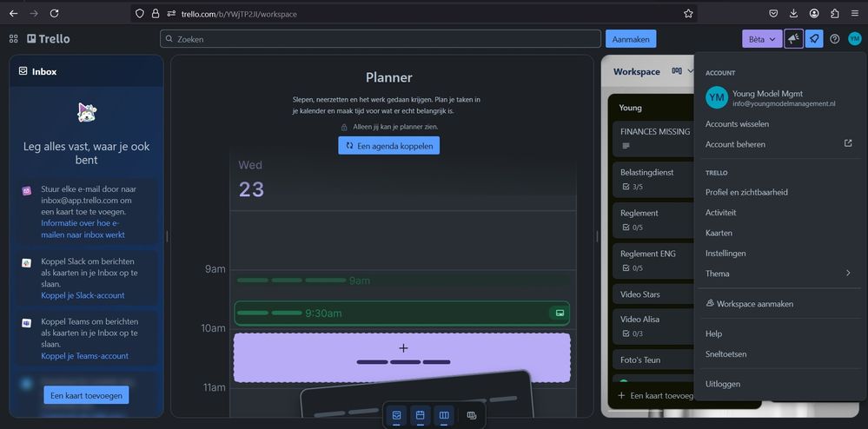Open the Video Stars card
This screenshot has height=429, width=868.
pos(653,294)
